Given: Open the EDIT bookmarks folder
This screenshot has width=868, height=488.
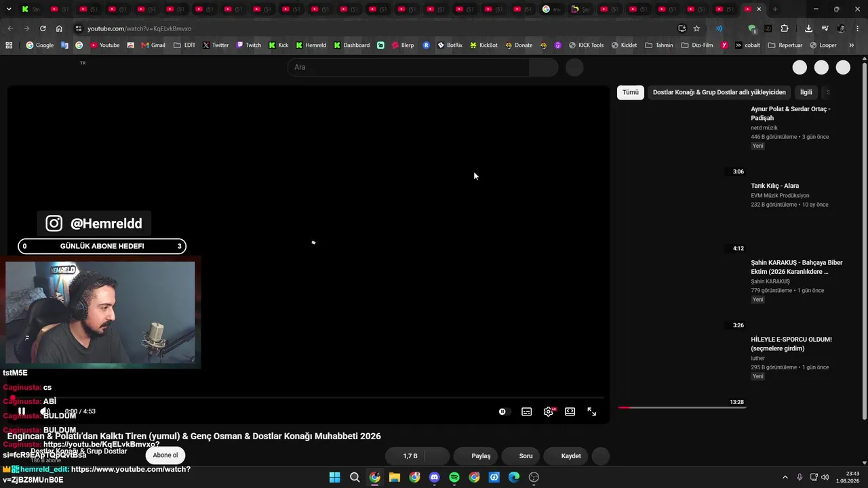Looking at the screenshot, I should (184, 45).
